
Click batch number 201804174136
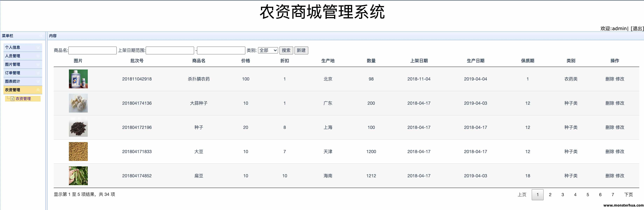pyautogui.click(x=137, y=103)
